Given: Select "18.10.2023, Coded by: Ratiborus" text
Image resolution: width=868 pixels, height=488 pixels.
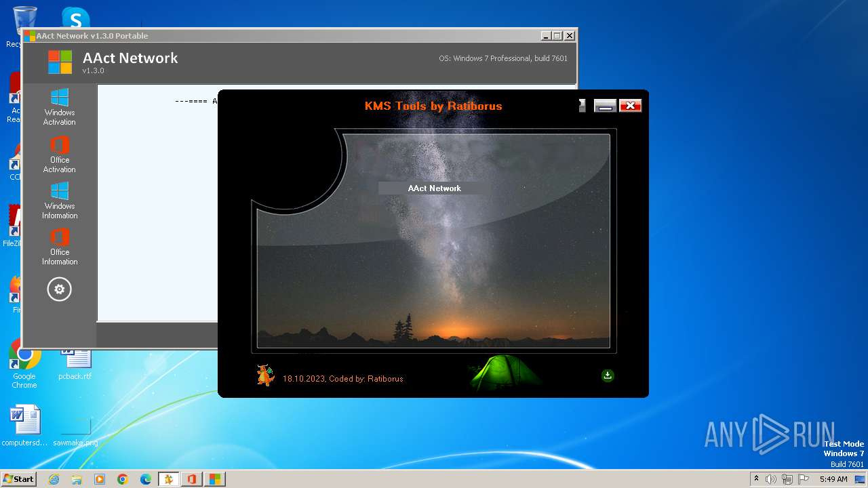Looking at the screenshot, I should (342, 379).
